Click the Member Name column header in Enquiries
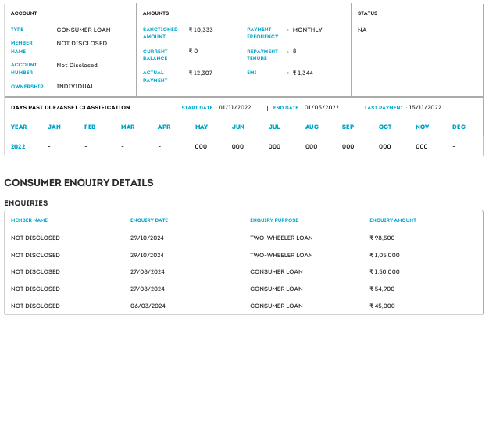The width and height of the screenshot is (489, 448). pos(29,220)
